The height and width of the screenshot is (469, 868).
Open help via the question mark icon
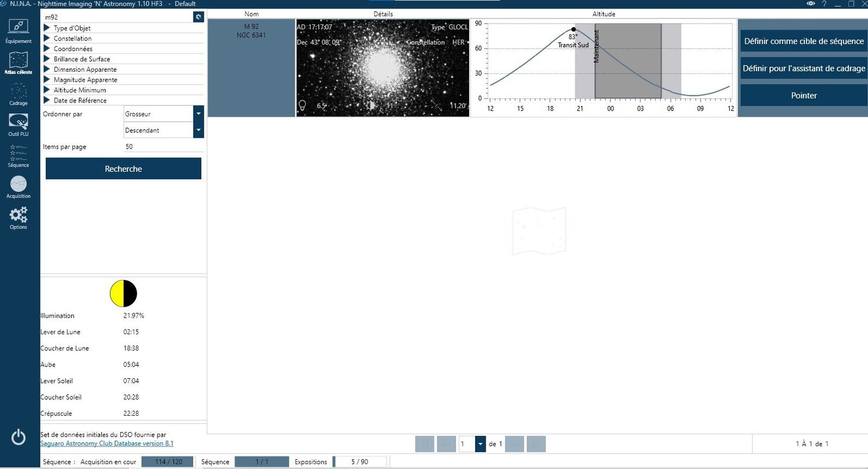(x=824, y=4)
